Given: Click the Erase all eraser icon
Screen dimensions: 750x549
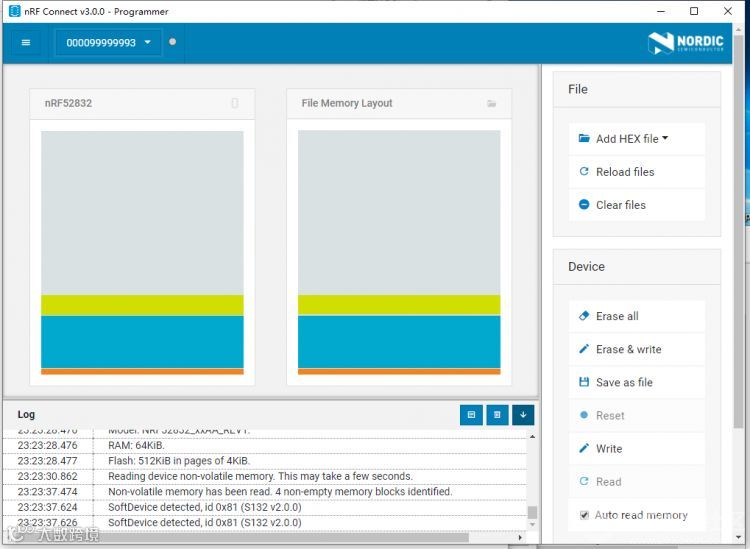Looking at the screenshot, I should [584, 316].
